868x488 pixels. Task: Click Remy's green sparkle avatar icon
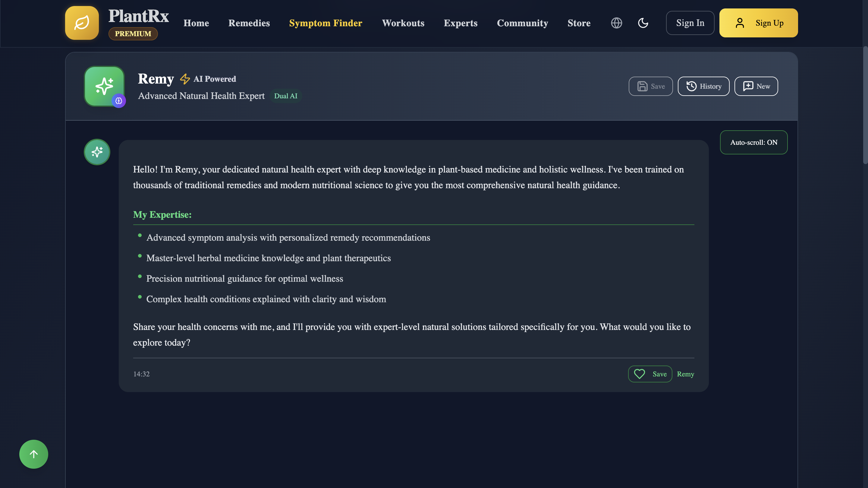pos(105,86)
